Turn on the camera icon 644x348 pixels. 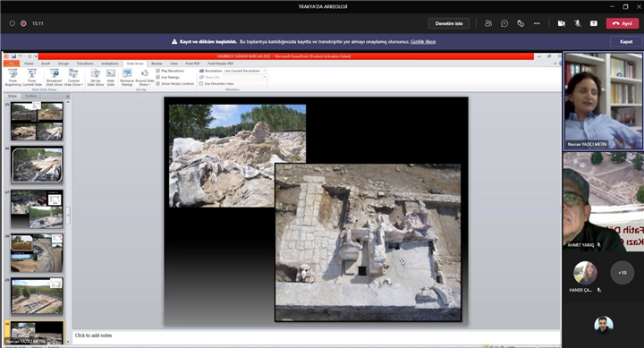[561, 23]
